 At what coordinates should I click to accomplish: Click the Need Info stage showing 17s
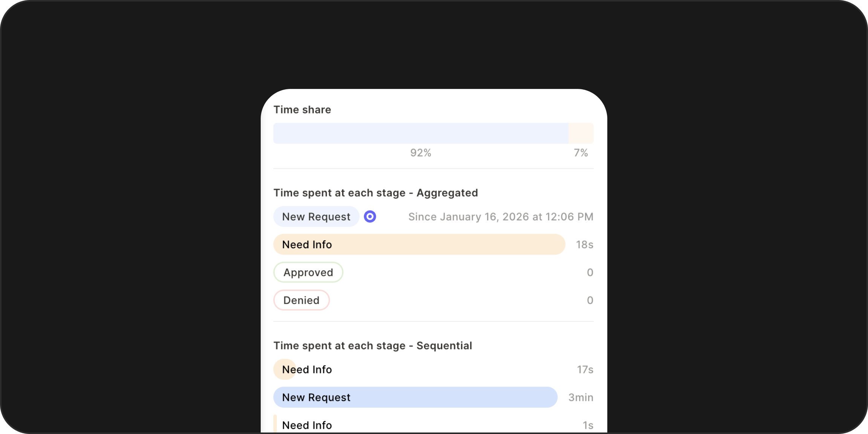307,370
